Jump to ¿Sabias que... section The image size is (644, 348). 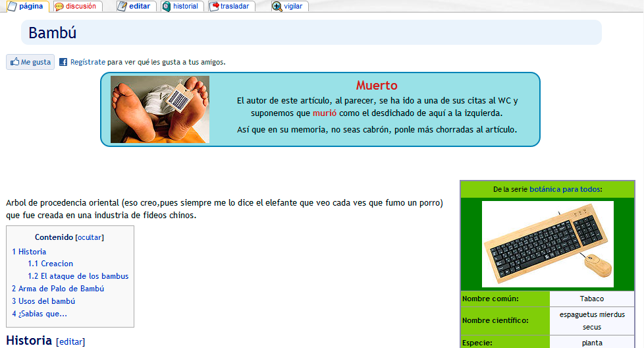(40, 314)
